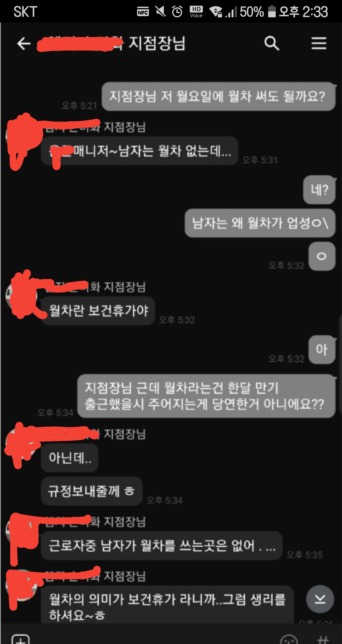Tap the alarm clock status icon
This screenshot has width=342, height=644.
pos(177,12)
